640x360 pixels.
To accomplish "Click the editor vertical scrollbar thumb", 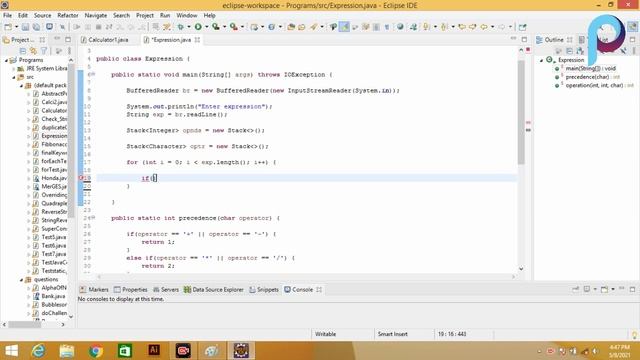I will tap(521, 112).
